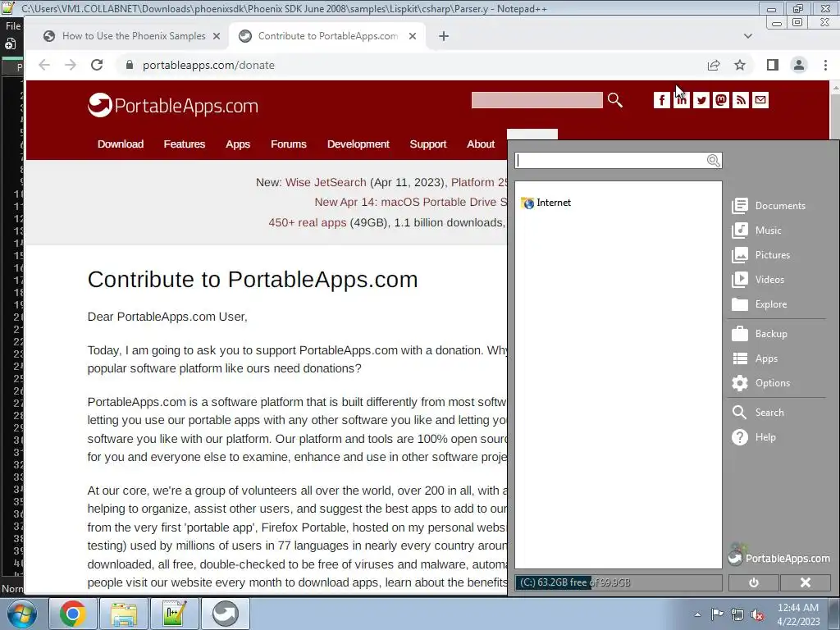This screenshot has width=840, height=630.
Task: Open the Backup menu entry
Action: [x=760, y=334]
